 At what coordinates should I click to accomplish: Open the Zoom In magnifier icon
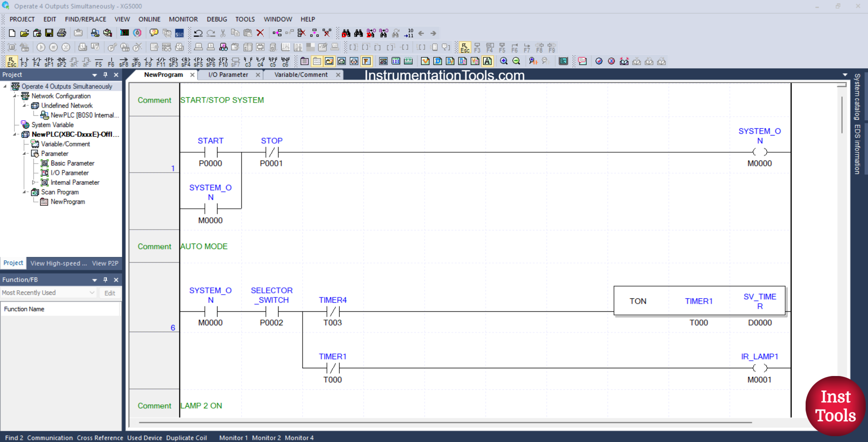(503, 61)
